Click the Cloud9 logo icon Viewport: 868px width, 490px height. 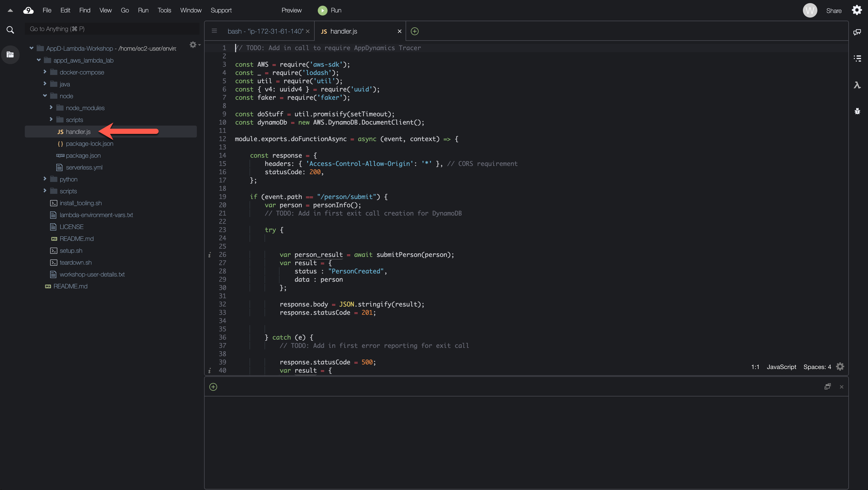pyautogui.click(x=28, y=10)
